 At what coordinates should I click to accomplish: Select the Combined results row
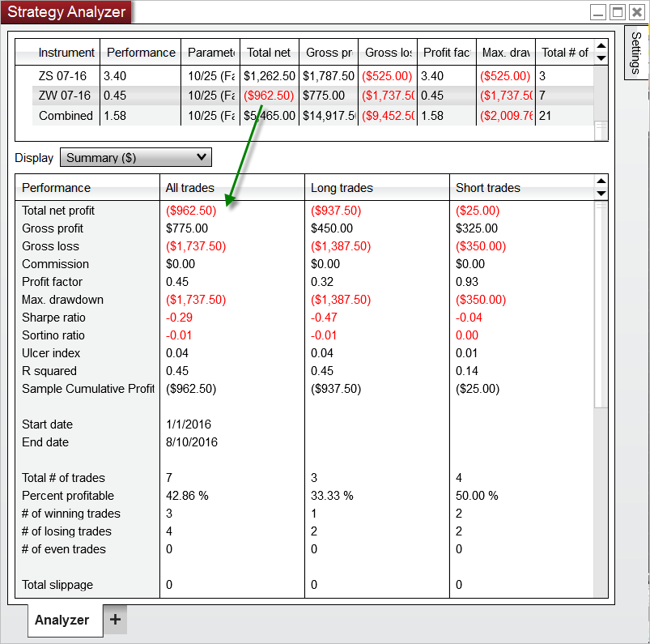pos(65,115)
